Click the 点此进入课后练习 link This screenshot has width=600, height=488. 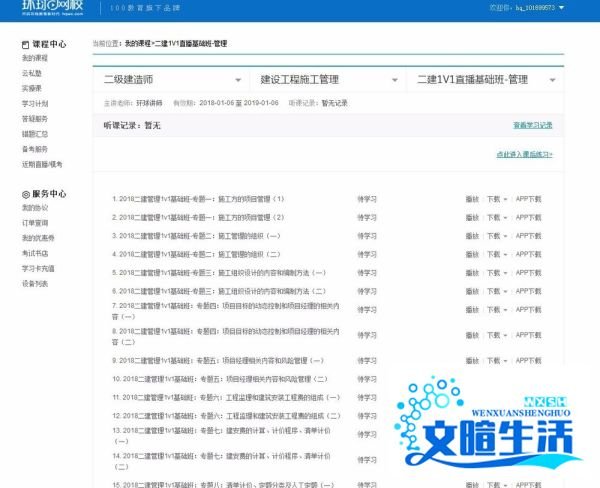tap(525, 154)
